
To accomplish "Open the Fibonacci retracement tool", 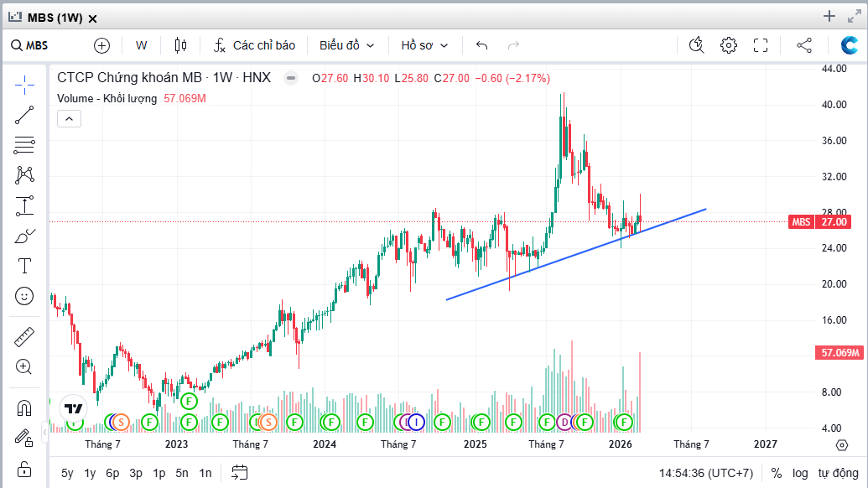I will pyautogui.click(x=24, y=145).
